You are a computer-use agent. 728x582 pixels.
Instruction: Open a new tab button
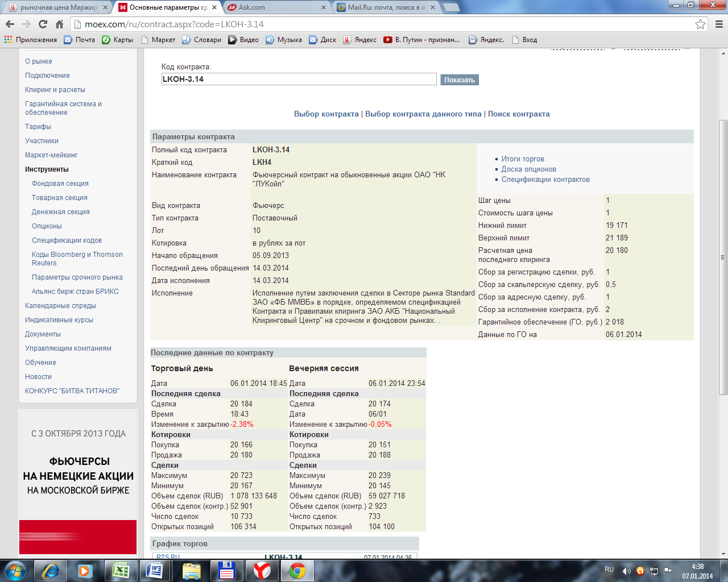coord(451,7)
